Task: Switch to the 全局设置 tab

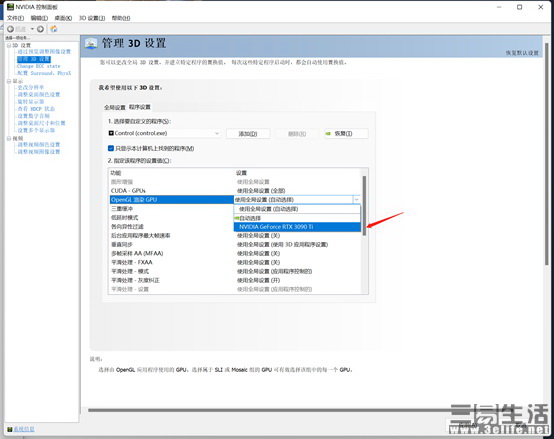Action: (114, 107)
